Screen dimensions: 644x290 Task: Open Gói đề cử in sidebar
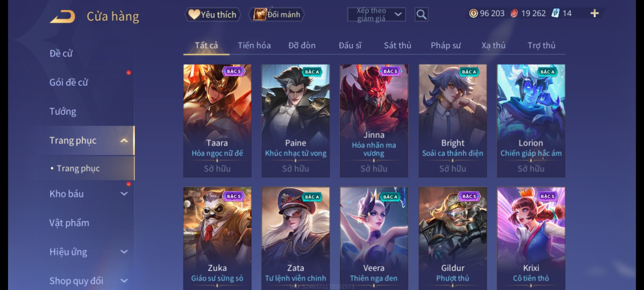point(69,82)
